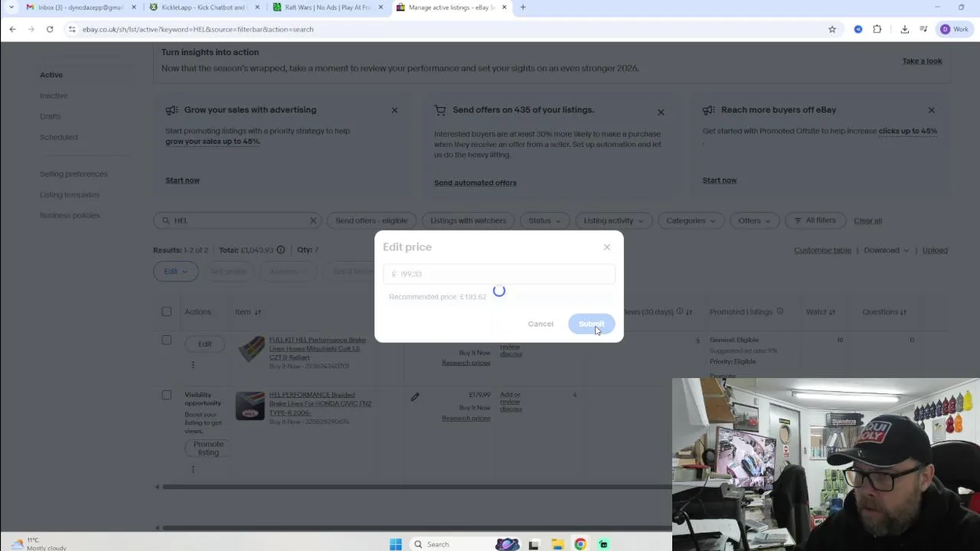Open Listing templates in sidebar
980x551 pixels.
coord(70,194)
